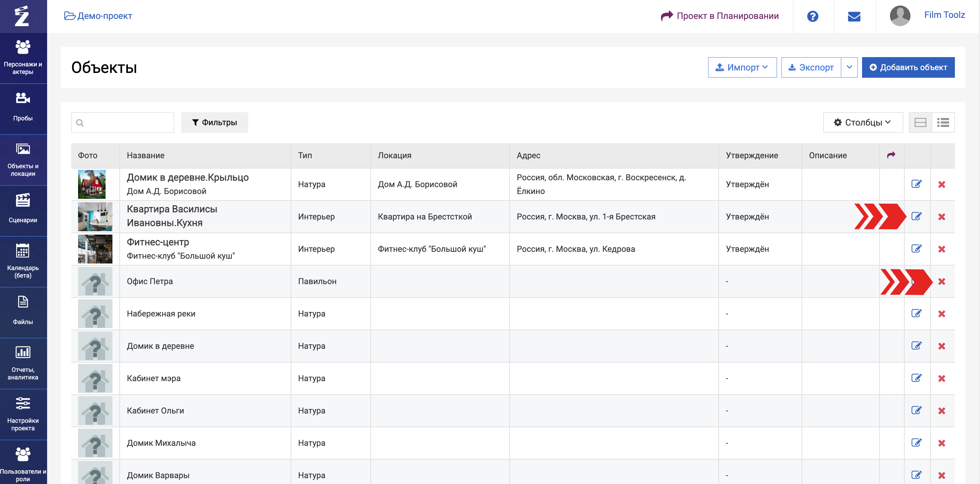Click Добавить объект button
Viewport: 980px width, 484px height.
point(908,67)
